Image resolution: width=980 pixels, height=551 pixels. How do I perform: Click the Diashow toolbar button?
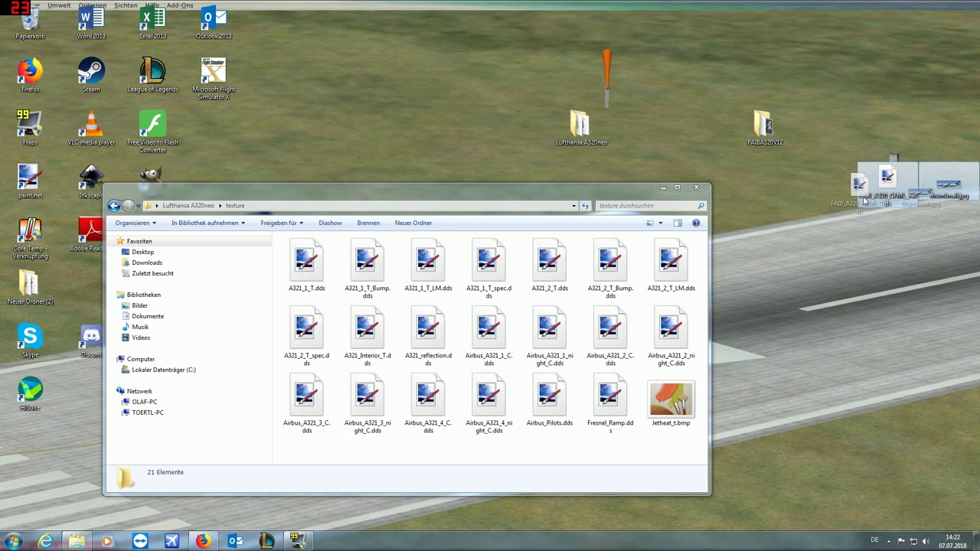pyautogui.click(x=330, y=223)
